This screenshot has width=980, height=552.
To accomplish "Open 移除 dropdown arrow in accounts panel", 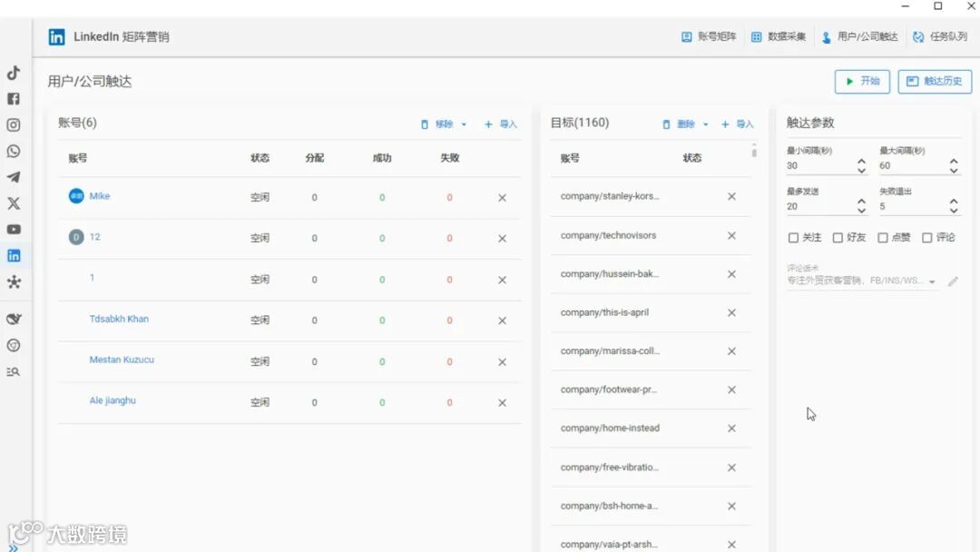I will pyautogui.click(x=464, y=124).
